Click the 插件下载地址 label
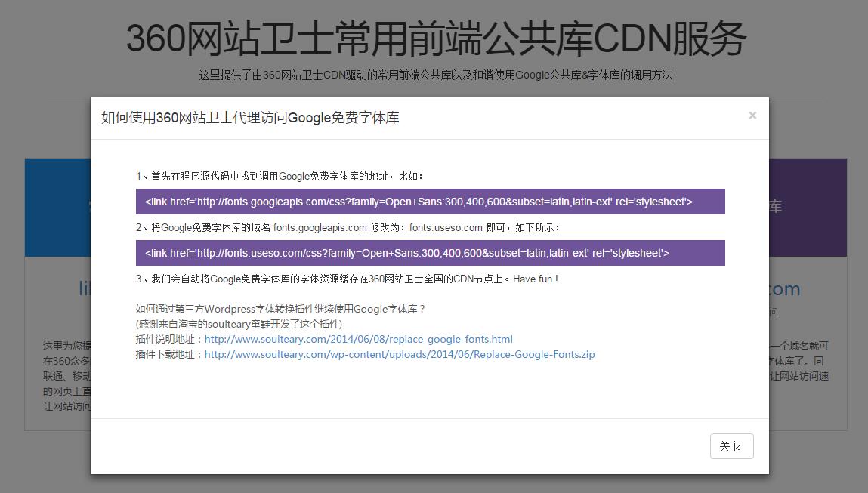The image size is (868, 493). 169,354
